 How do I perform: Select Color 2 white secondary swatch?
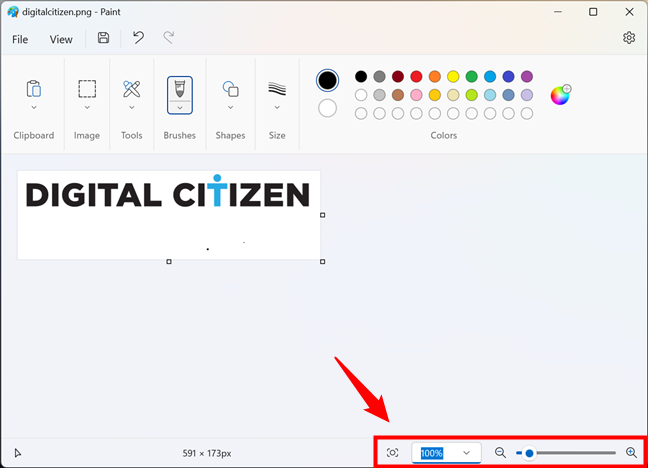click(327, 108)
